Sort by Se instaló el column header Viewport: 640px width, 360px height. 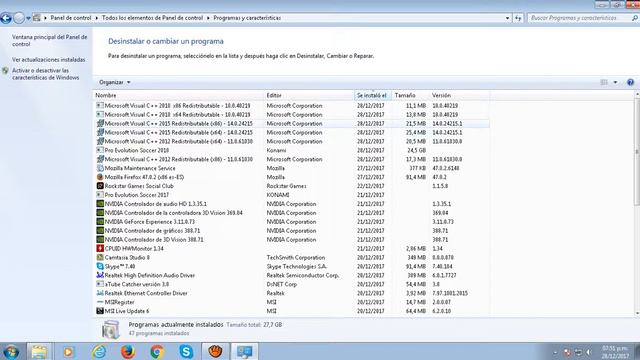tap(373, 95)
